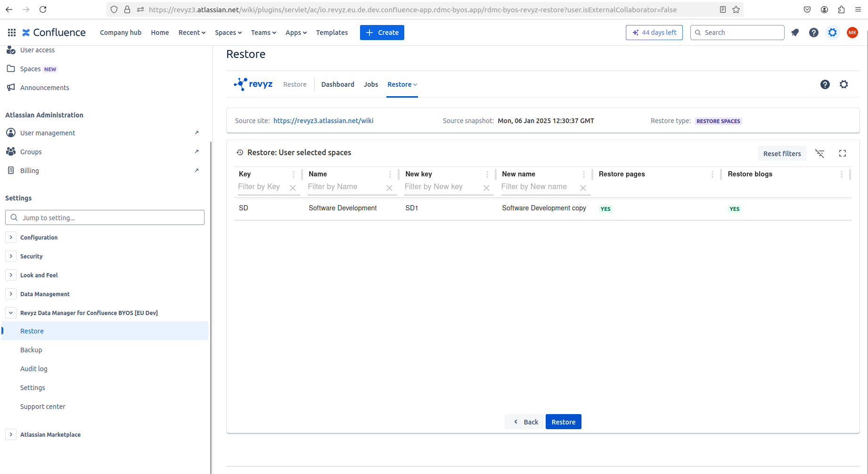Select Backup in the sidebar
This screenshot has height=474, width=868.
pyautogui.click(x=31, y=350)
